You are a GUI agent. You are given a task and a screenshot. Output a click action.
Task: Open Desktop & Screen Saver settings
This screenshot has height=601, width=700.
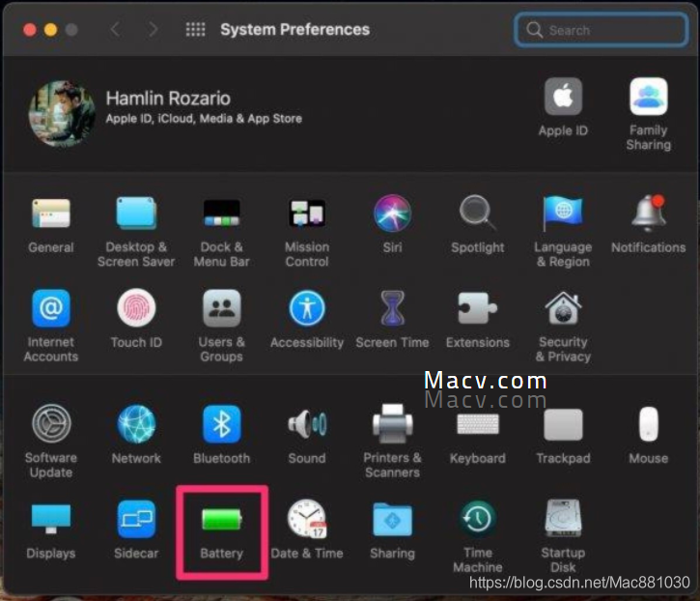pos(136,214)
